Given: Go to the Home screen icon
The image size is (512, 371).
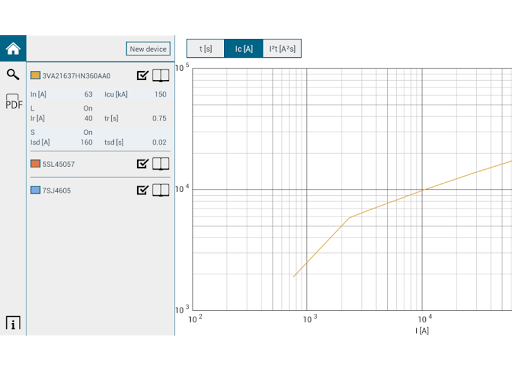Looking at the screenshot, I should [x=13, y=49].
